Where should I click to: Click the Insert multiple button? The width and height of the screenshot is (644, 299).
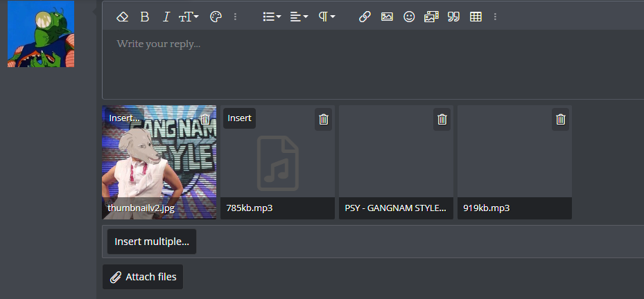[x=152, y=242]
